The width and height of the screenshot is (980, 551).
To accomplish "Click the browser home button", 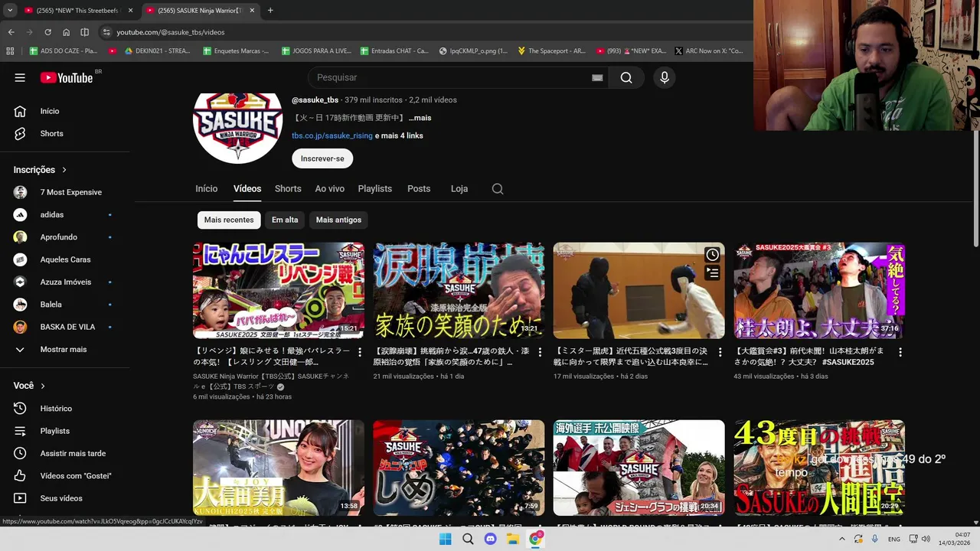I will [x=66, y=32].
